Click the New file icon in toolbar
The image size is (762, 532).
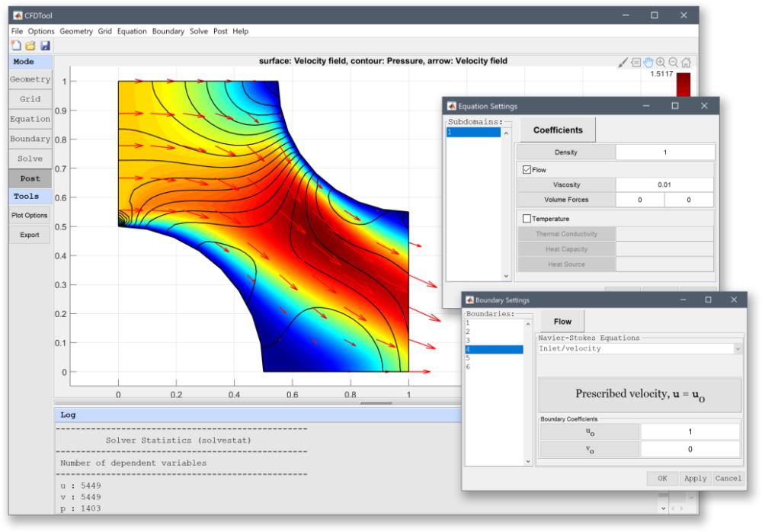pyautogui.click(x=16, y=46)
